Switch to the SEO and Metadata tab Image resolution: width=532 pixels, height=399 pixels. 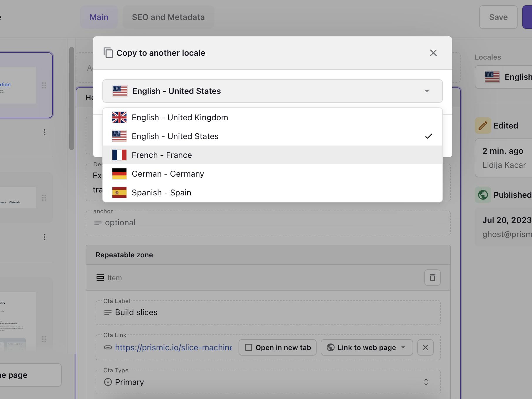(x=168, y=17)
